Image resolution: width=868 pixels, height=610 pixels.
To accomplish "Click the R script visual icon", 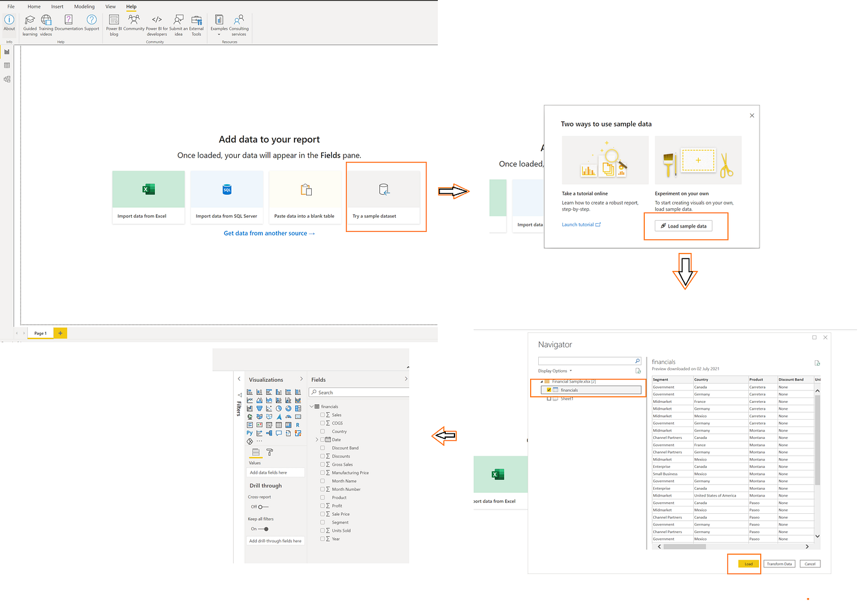I will pos(298,425).
